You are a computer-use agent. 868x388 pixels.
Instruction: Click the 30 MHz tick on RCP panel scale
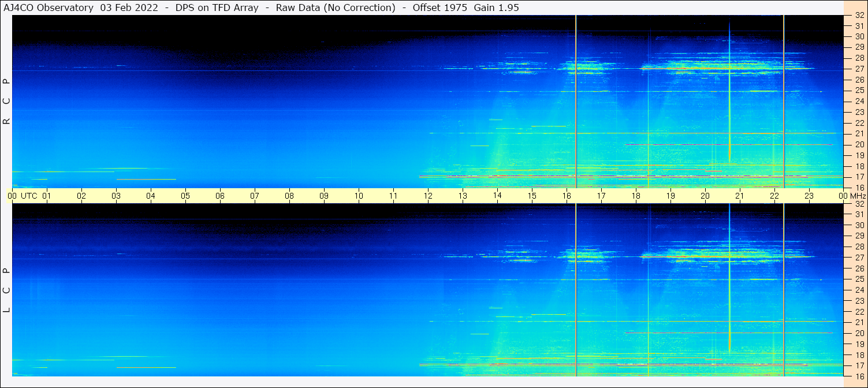pos(859,36)
